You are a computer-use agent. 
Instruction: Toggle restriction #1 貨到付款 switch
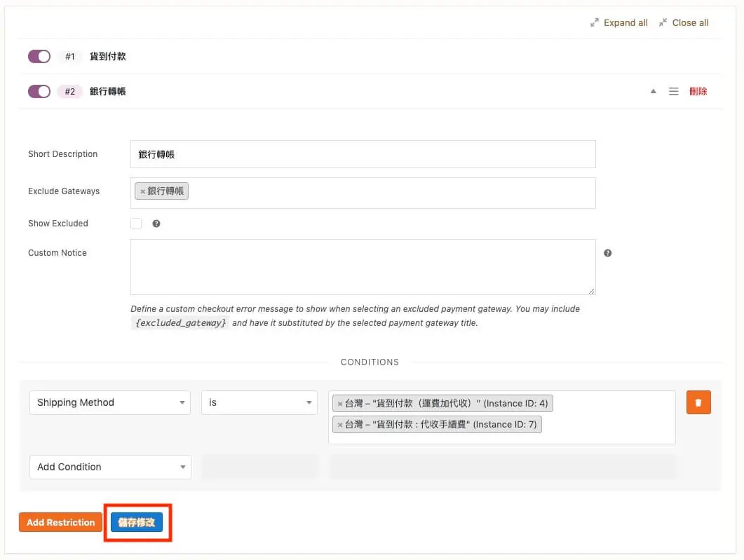click(39, 57)
